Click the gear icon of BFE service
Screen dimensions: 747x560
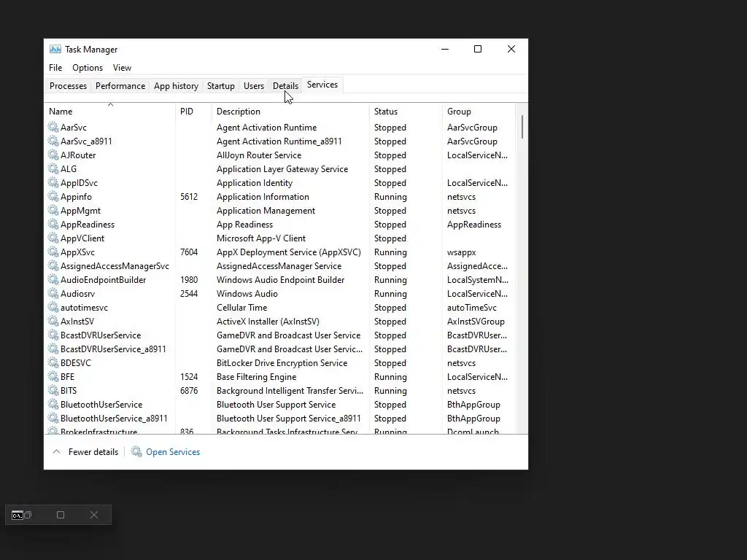[x=53, y=376]
